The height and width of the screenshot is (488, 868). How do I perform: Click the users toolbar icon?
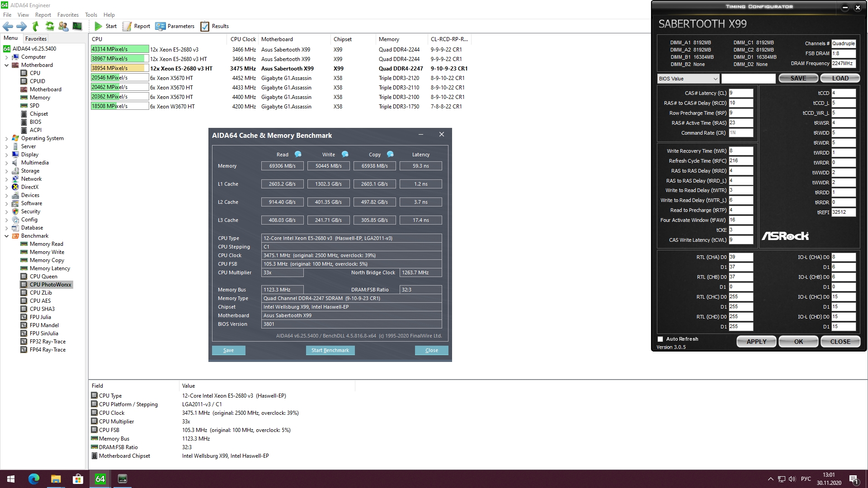pyautogui.click(x=63, y=26)
